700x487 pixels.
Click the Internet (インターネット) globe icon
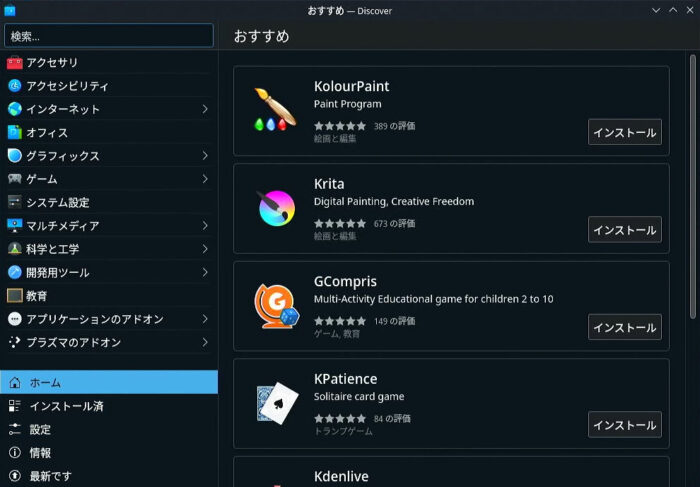coord(14,109)
